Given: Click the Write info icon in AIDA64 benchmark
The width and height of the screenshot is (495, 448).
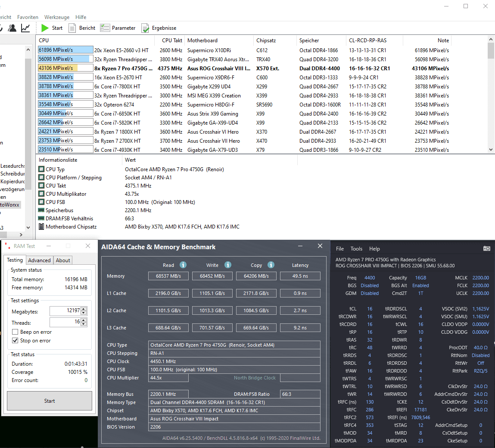Looking at the screenshot, I should click(x=228, y=265).
